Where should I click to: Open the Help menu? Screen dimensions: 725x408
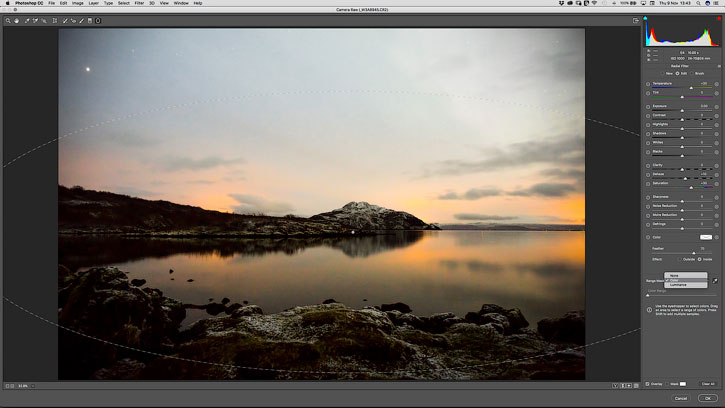(x=198, y=3)
